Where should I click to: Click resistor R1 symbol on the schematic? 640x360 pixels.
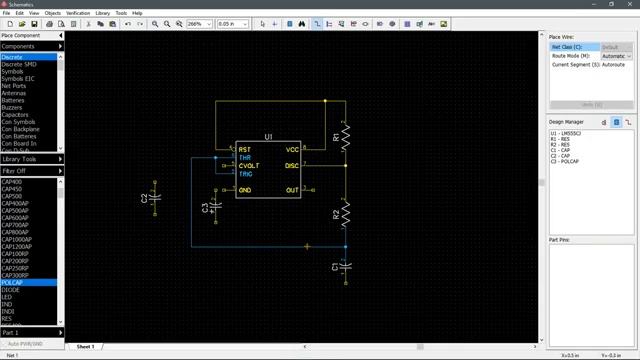(x=345, y=137)
